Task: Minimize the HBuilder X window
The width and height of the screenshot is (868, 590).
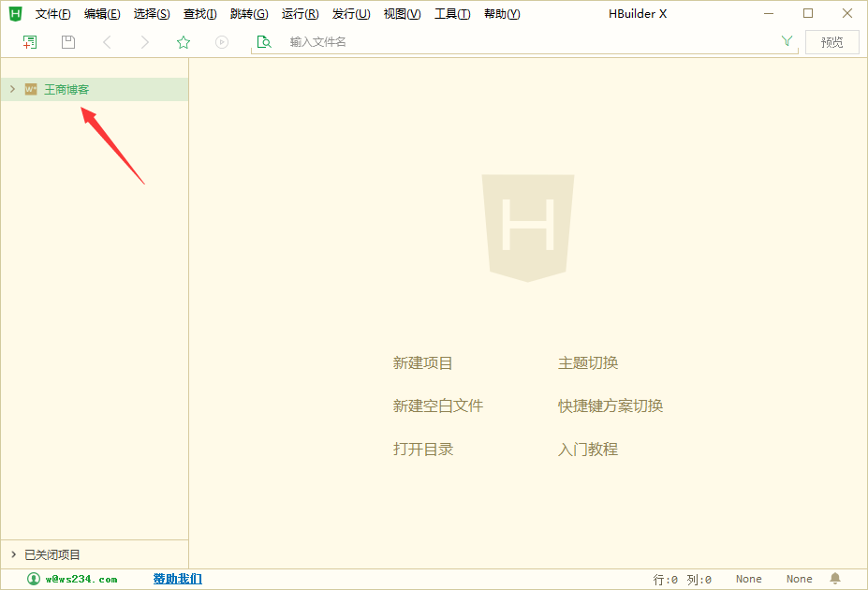Action: 769,13
